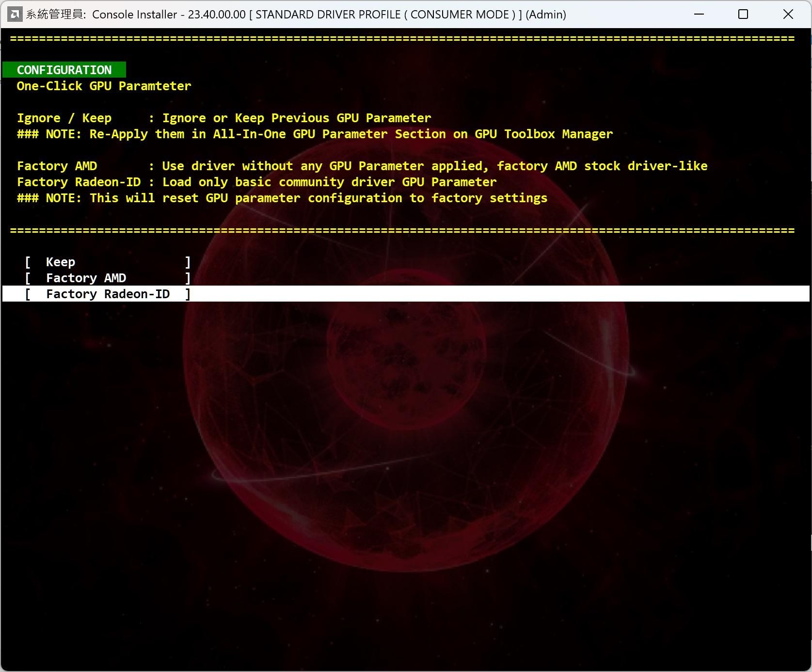
Task: Select the Keep menu option
Action: click(61, 262)
